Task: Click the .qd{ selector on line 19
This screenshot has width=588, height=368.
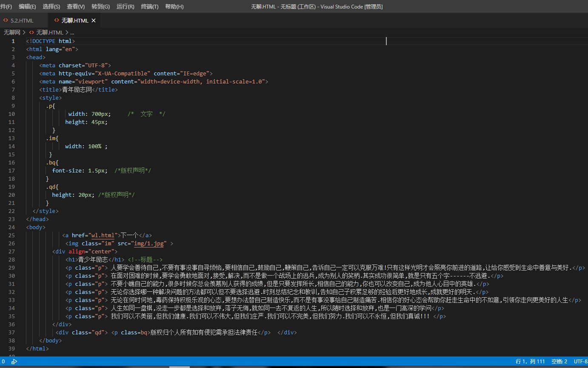Action: (x=52, y=187)
